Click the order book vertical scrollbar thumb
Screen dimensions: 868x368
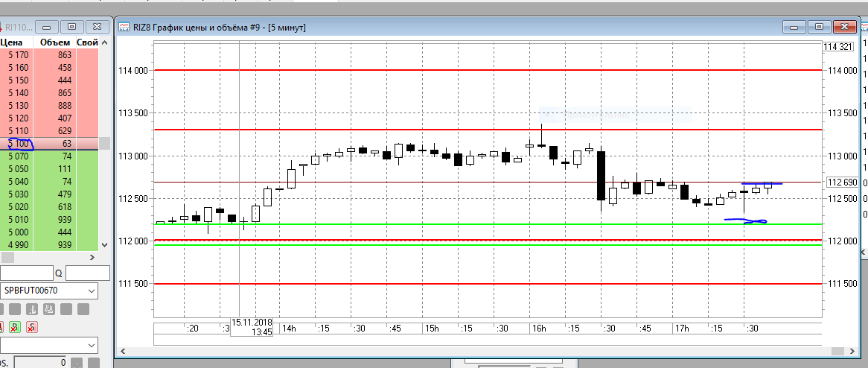(x=104, y=143)
